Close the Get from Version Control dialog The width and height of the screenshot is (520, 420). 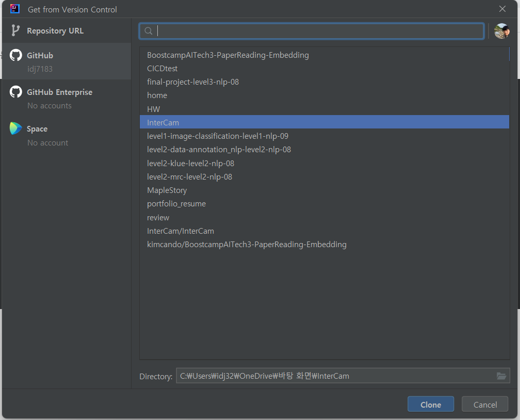point(502,9)
